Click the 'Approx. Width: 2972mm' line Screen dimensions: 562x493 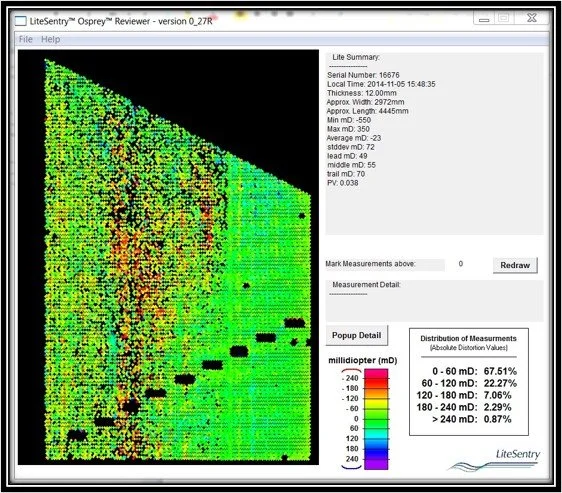365,102
